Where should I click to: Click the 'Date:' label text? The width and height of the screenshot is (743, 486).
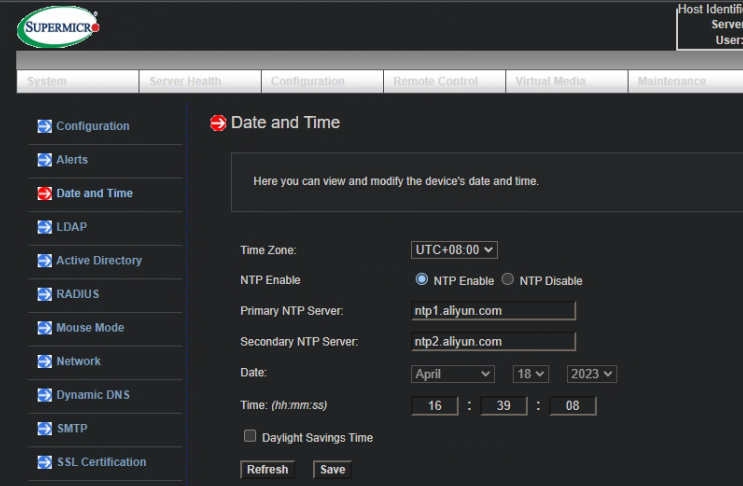pos(254,372)
